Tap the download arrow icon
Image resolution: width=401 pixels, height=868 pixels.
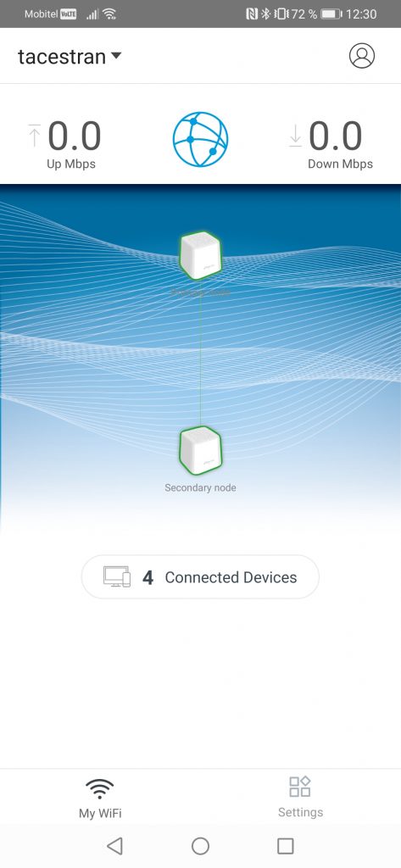(295, 136)
